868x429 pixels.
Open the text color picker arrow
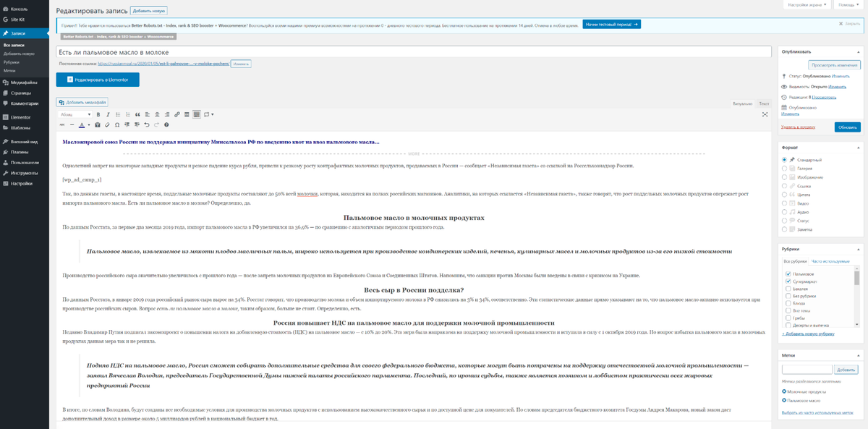(x=89, y=124)
